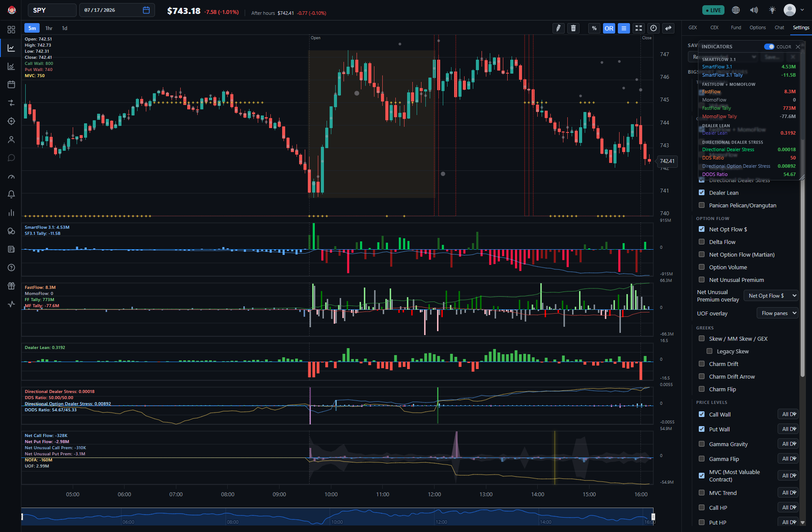Check the Gamma Flip checkbox
The height and width of the screenshot is (532, 812).
point(701,459)
